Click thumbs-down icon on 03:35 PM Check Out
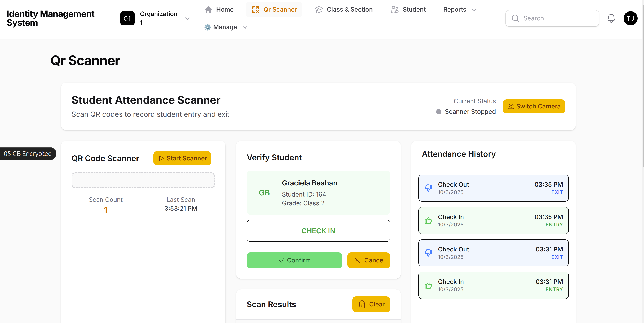 (x=429, y=188)
